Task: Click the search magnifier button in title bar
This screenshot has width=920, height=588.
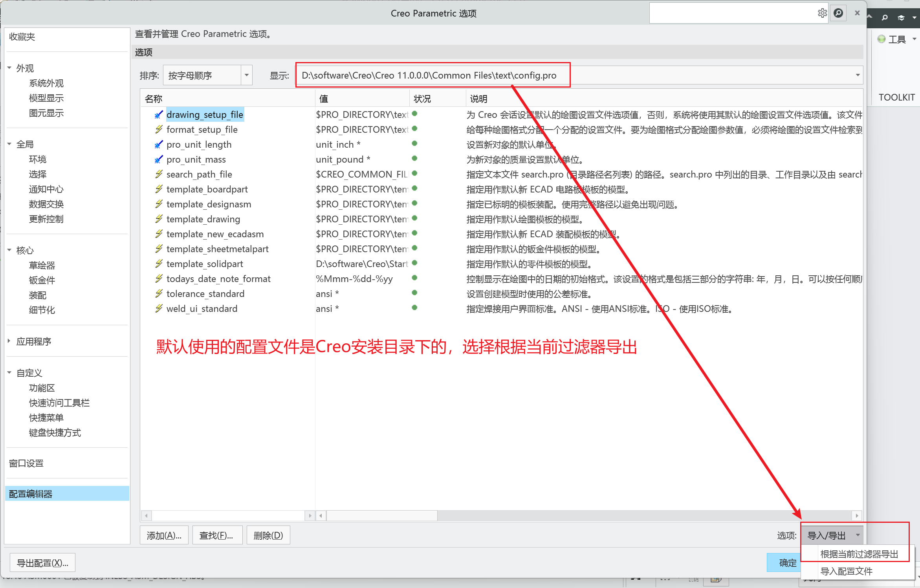Action: click(x=838, y=13)
